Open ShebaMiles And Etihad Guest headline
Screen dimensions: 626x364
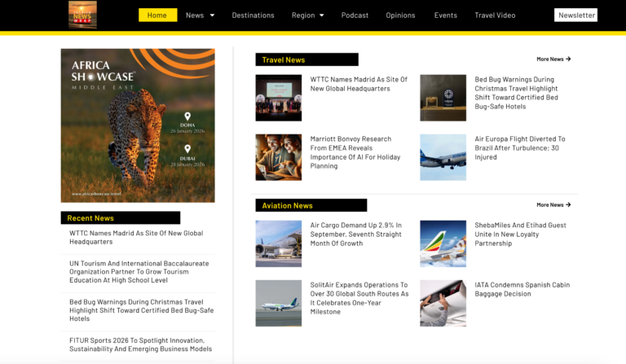520,235
